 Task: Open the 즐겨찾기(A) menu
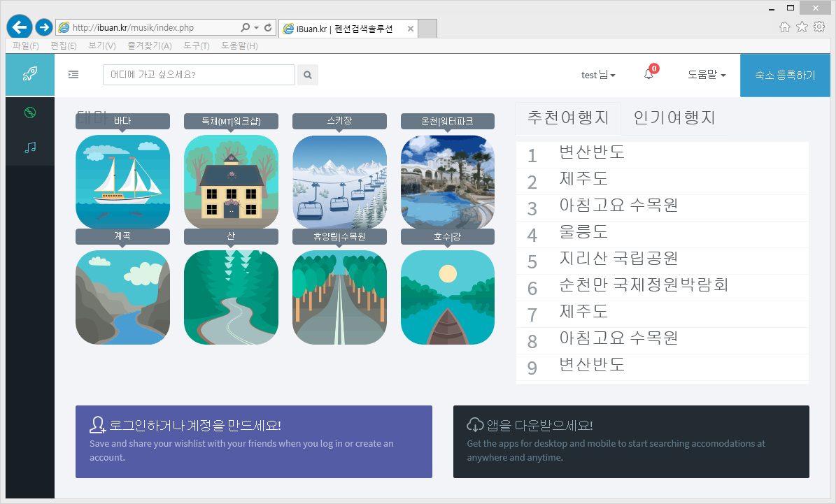pos(149,45)
